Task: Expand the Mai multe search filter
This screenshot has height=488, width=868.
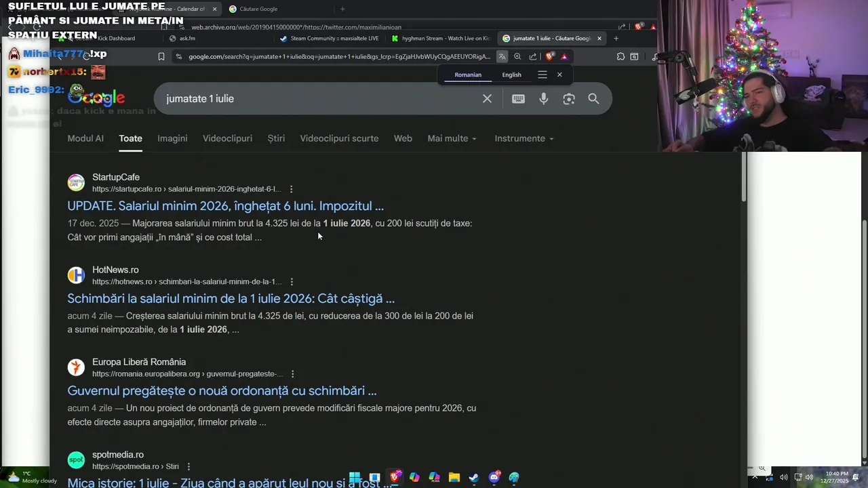Action: [x=452, y=138]
